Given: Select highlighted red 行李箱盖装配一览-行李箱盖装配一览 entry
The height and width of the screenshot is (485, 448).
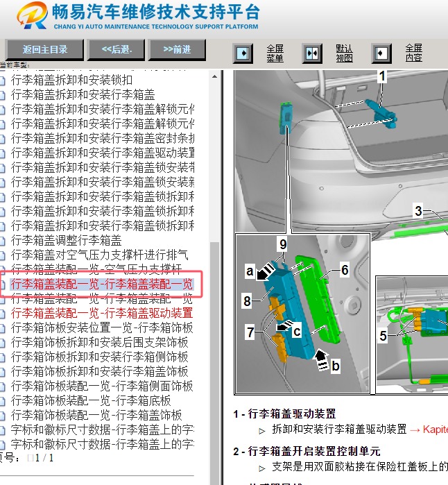Looking at the screenshot, I should tap(102, 284).
